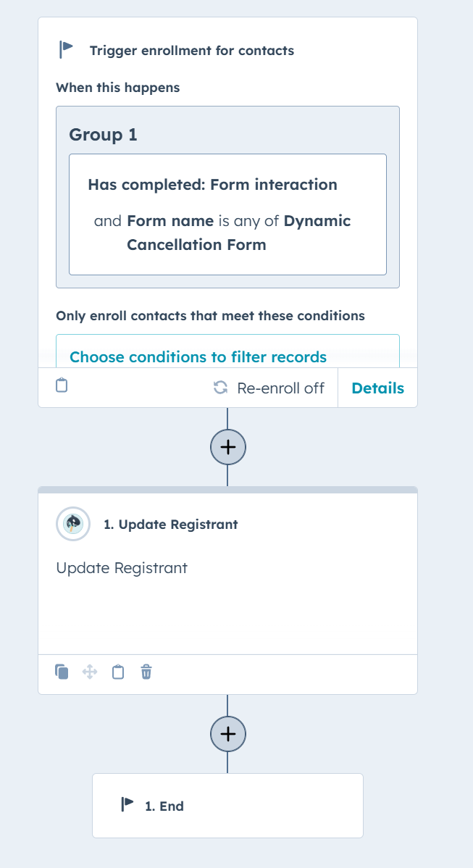
Task: Click the trigger enrollment flag icon
Action: [x=66, y=49]
